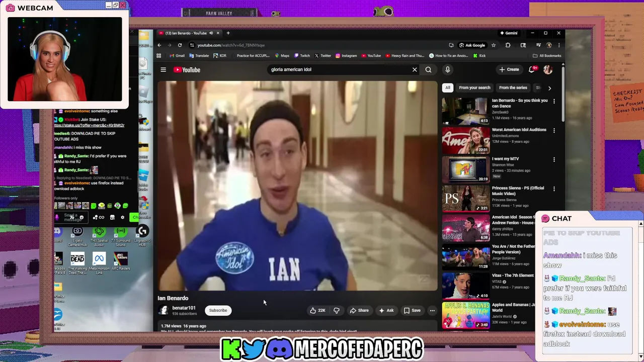644x362 pixels.
Task: Save the video to a playlist
Action: click(x=412, y=310)
